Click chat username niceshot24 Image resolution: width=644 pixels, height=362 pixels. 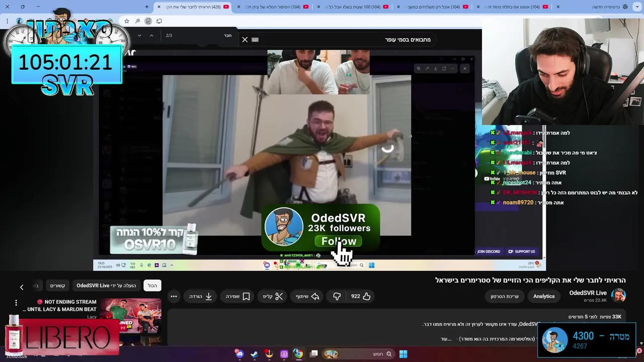[517, 183]
